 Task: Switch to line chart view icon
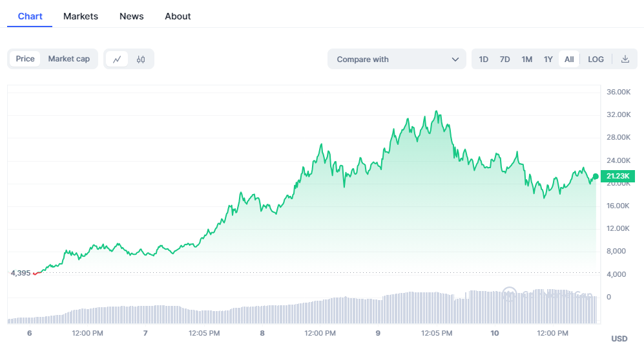tap(117, 59)
